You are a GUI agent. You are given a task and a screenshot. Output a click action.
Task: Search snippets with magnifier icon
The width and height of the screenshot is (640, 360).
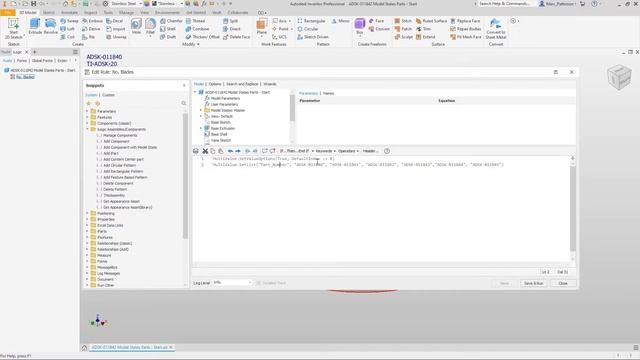[x=184, y=103]
